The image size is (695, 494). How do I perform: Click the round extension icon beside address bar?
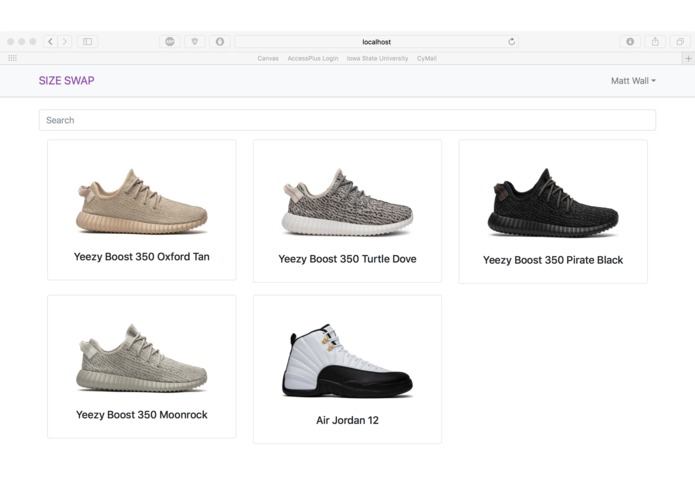click(220, 42)
